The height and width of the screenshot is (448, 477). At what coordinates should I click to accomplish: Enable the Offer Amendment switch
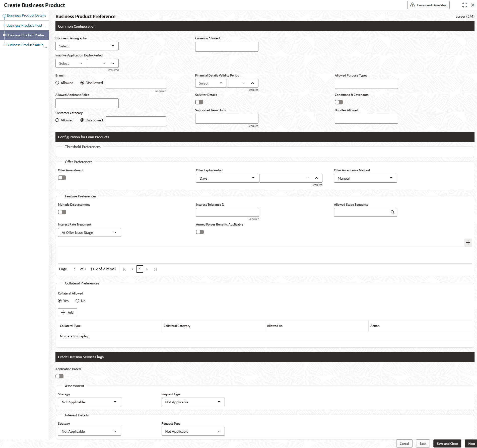[x=62, y=178]
